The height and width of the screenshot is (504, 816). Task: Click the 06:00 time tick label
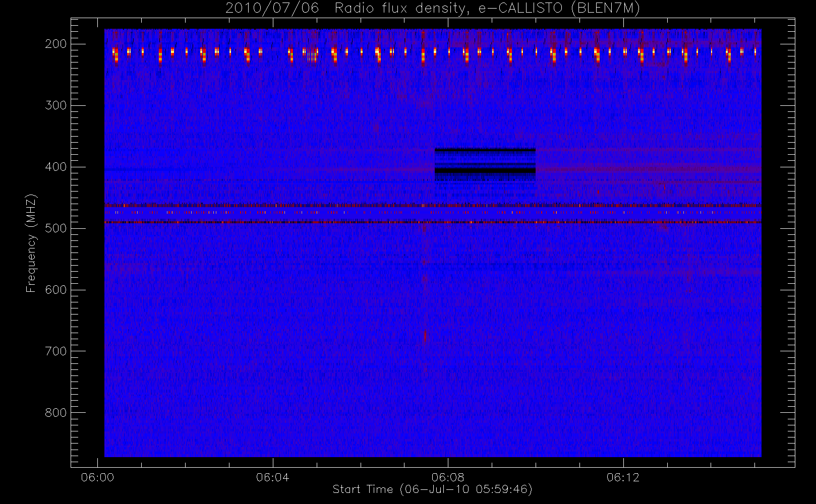coord(97,477)
